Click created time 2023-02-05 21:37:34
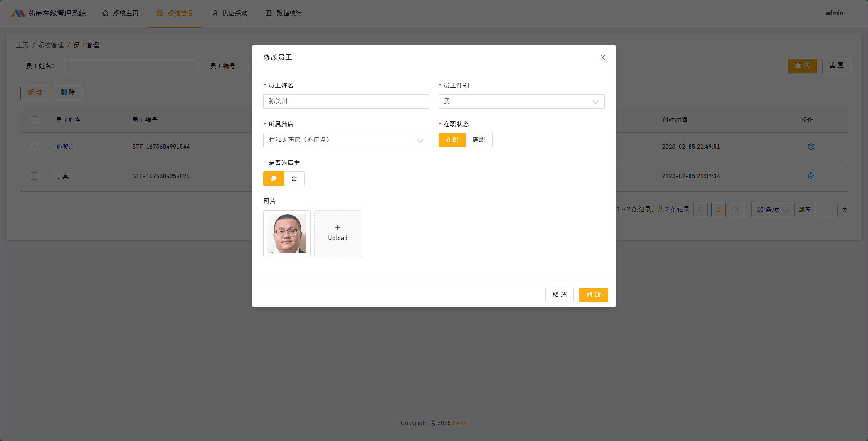This screenshot has height=441, width=868. tap(691, 176)
